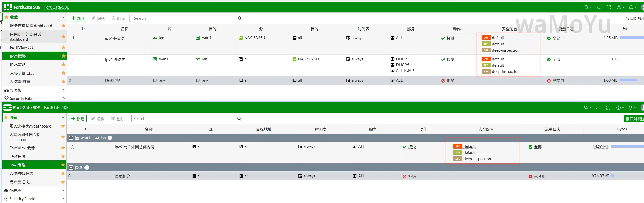644x203 pixels.
Task: Collapse the wan1→lan policy group
Action: [x=71, y=138]
